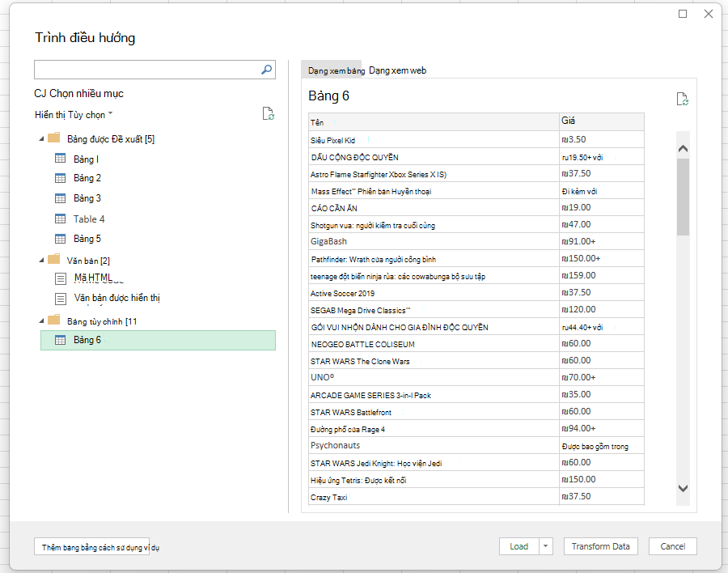Image resolution: width=728 pixels, height=573 pixels.
Task: Click the GigaBash cell
Action: pos(434,242)
